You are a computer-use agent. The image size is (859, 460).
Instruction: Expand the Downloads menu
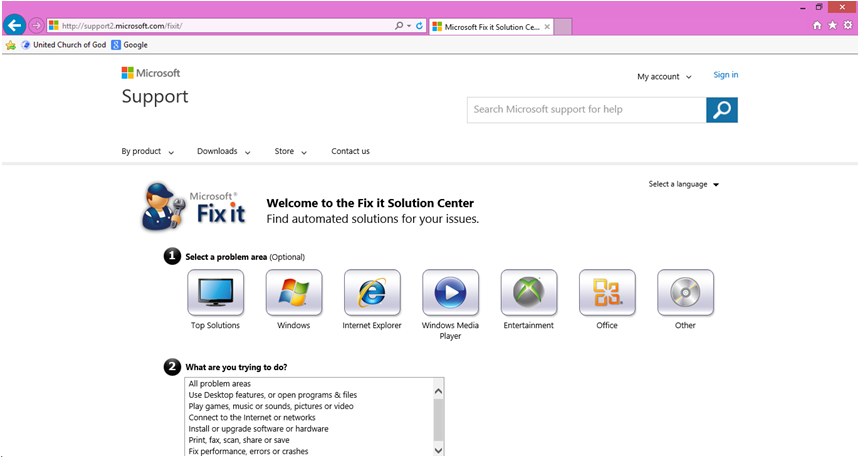click(x=224, y=151)
